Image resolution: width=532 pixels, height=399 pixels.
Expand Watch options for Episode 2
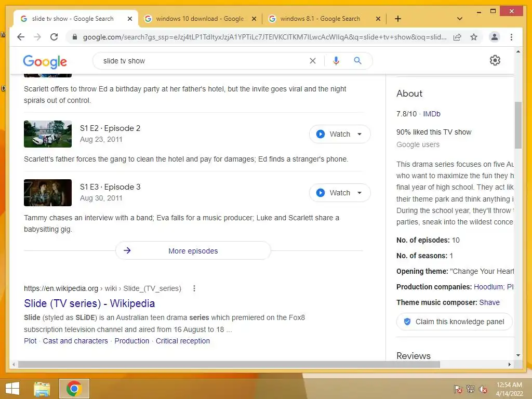pos(360,134)
